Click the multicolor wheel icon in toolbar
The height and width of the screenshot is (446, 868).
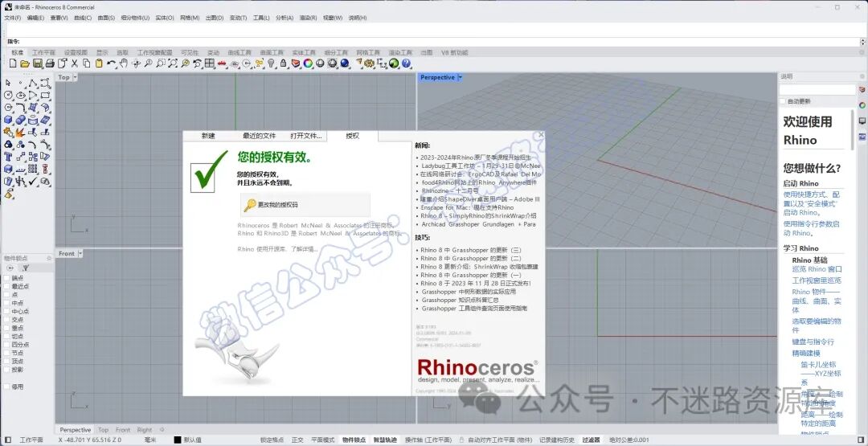pos(308,63)
